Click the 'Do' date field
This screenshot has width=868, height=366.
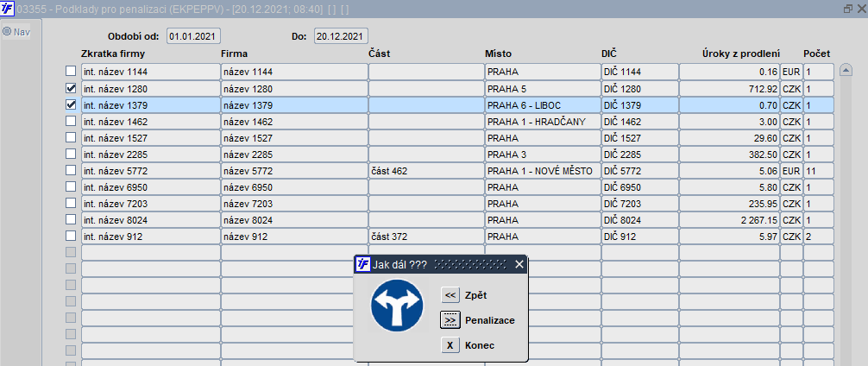click(341, 36)
